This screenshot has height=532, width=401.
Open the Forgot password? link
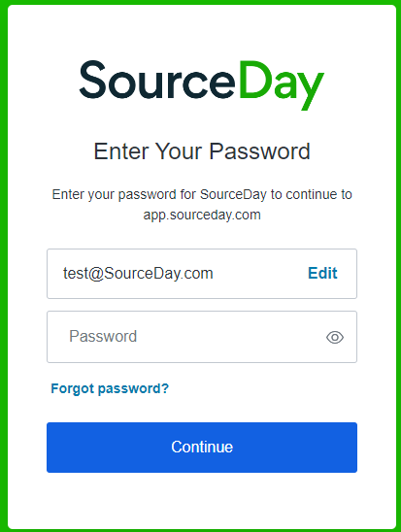pyautogui.click(x=110, y=388)
